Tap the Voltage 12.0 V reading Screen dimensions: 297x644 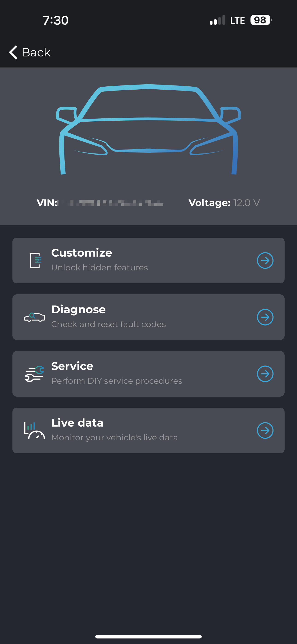click(224, 203)
